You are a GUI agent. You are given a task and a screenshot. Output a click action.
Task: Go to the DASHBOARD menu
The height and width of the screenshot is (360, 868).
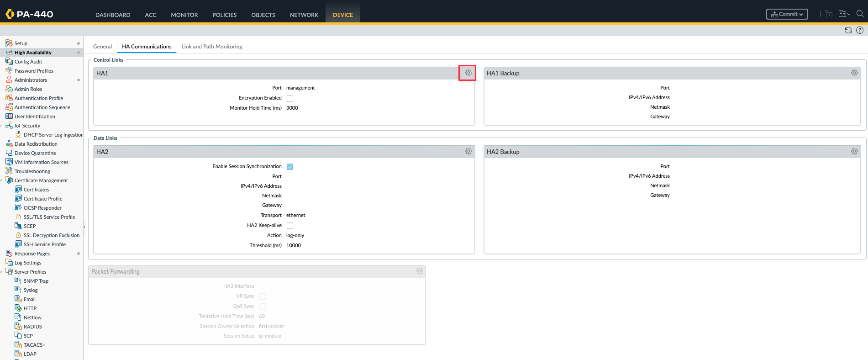tap(113, 15)
